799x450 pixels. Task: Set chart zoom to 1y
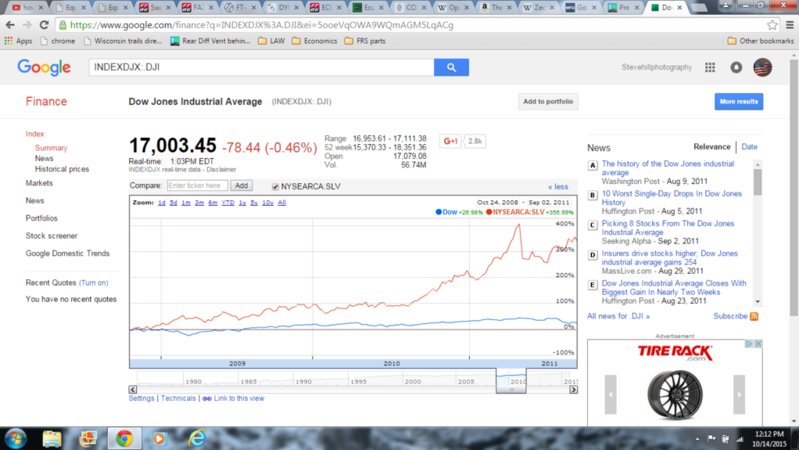tap(242, 203)
